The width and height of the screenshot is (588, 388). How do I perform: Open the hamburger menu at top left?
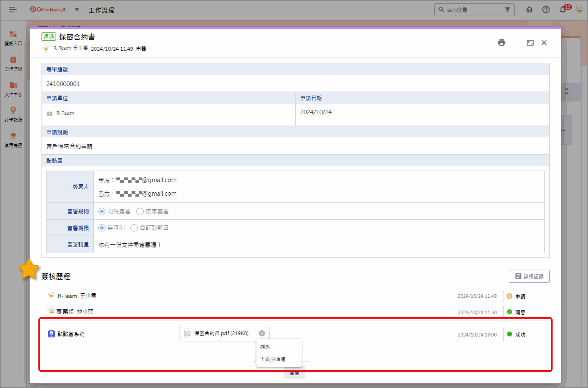pos(13,10)
